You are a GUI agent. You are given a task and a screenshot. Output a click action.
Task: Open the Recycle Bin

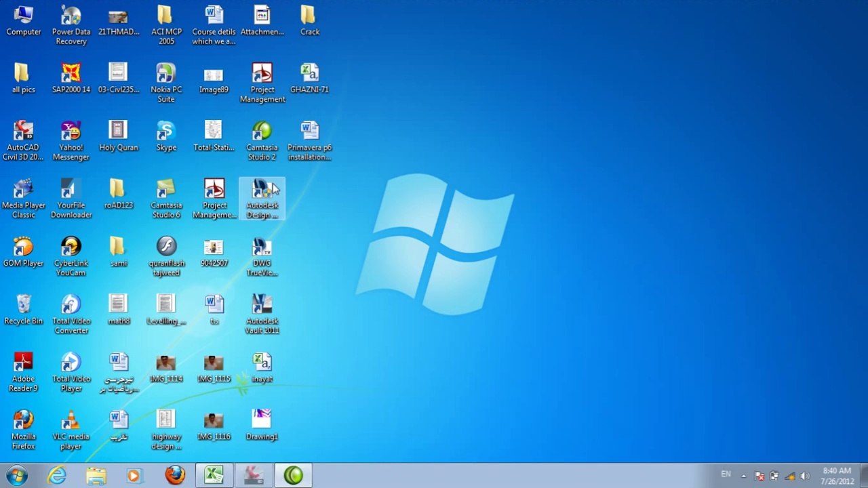[x=23, y=309]
